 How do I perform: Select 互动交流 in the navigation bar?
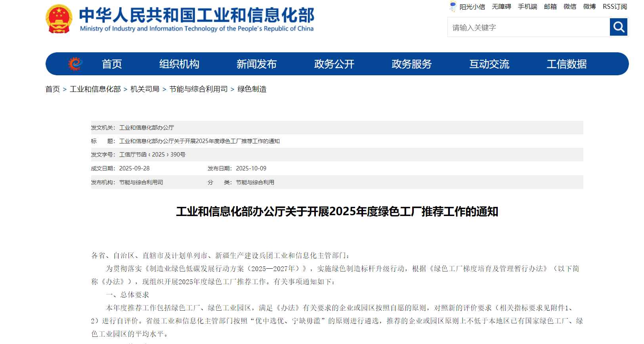click(489, 64)
